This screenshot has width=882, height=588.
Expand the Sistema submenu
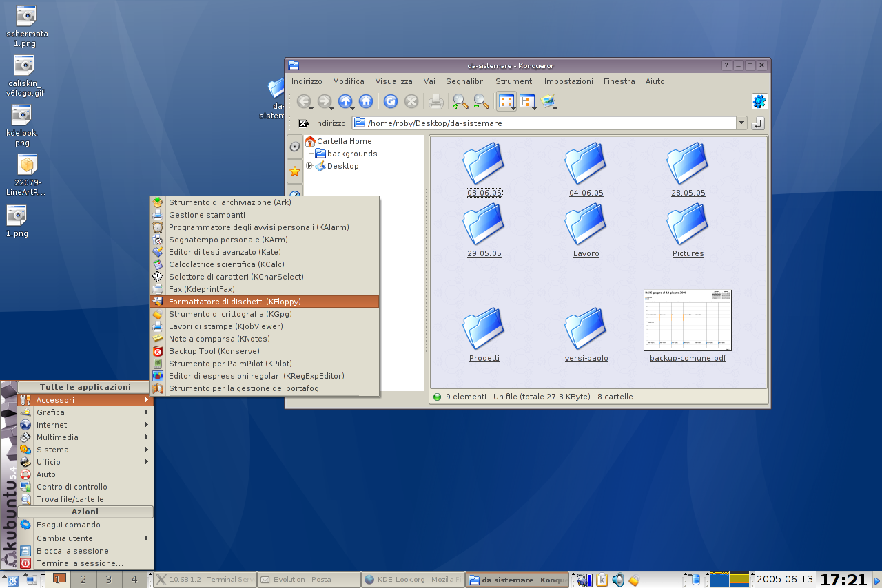tap(85, 450)
